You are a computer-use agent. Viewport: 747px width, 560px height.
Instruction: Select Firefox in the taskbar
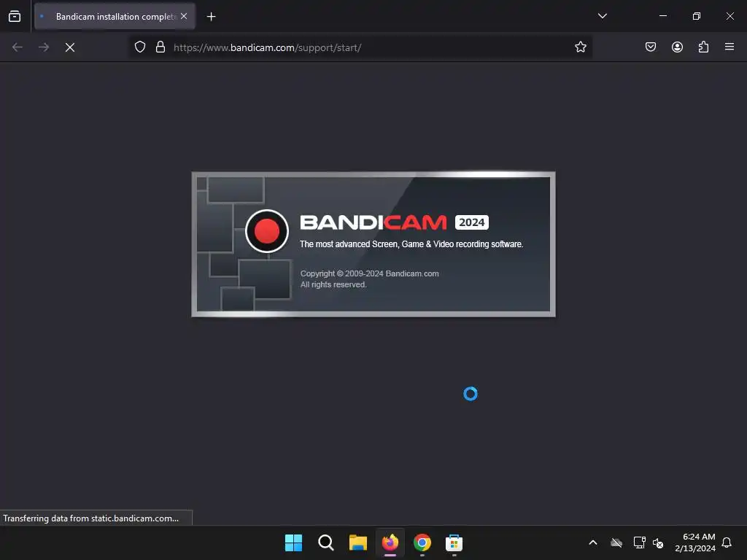[x=390, y=542]
